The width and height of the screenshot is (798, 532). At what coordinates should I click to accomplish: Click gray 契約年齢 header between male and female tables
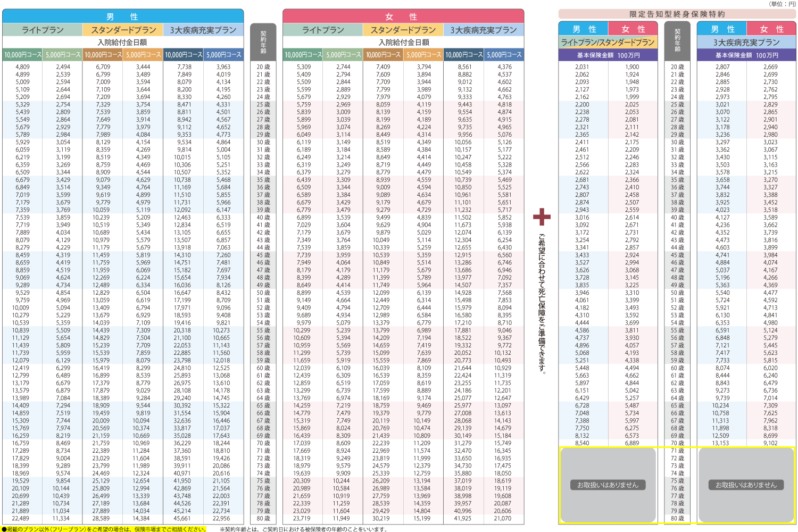point(263,43)
